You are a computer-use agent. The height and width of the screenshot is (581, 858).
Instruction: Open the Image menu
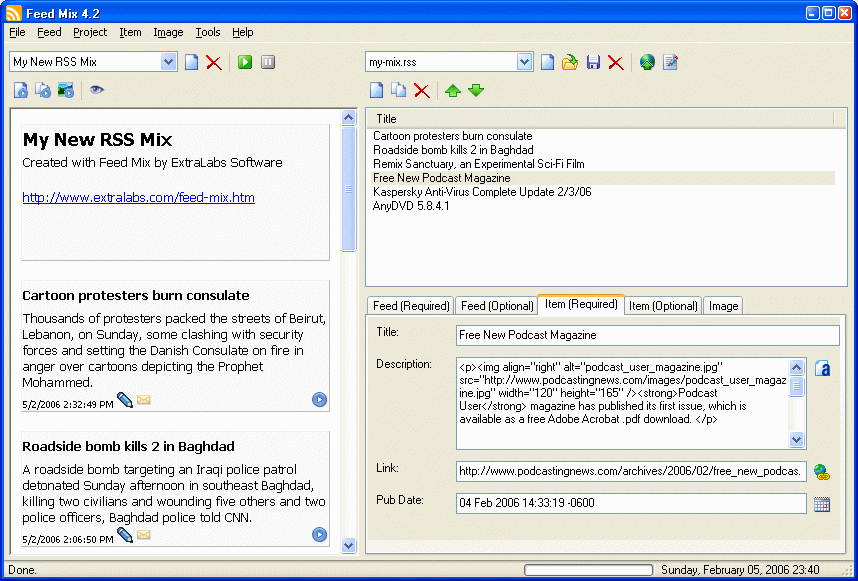click(169, 32)
